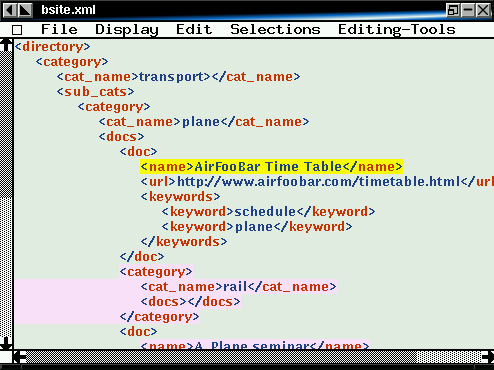The width and height of the screenshot is (494, 370).
Task: Click the vertical scrollbar thumb
Action: (x=6, y=124)
